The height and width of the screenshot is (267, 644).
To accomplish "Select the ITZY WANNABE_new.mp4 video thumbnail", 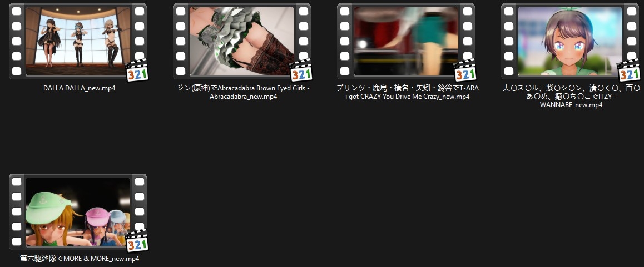I will point(570,42).
